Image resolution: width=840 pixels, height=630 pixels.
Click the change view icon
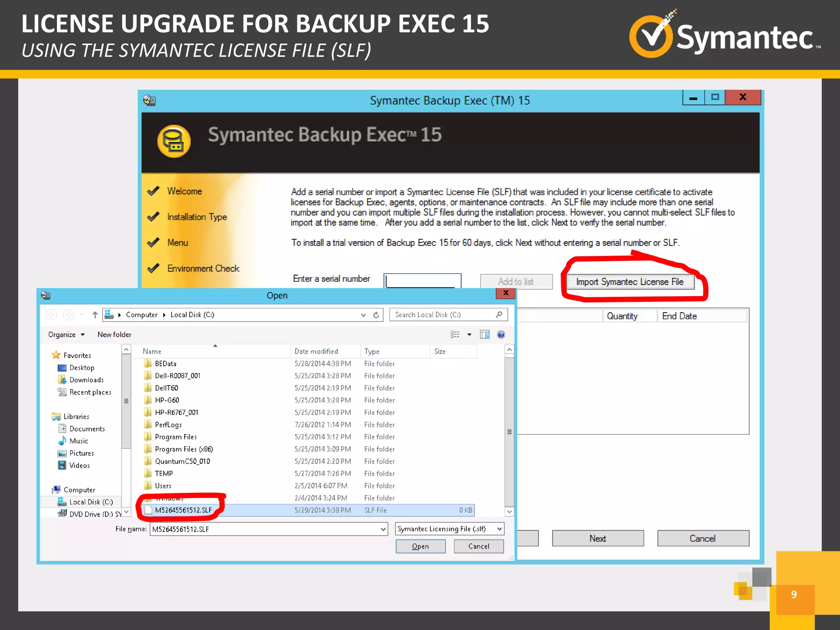455,335
